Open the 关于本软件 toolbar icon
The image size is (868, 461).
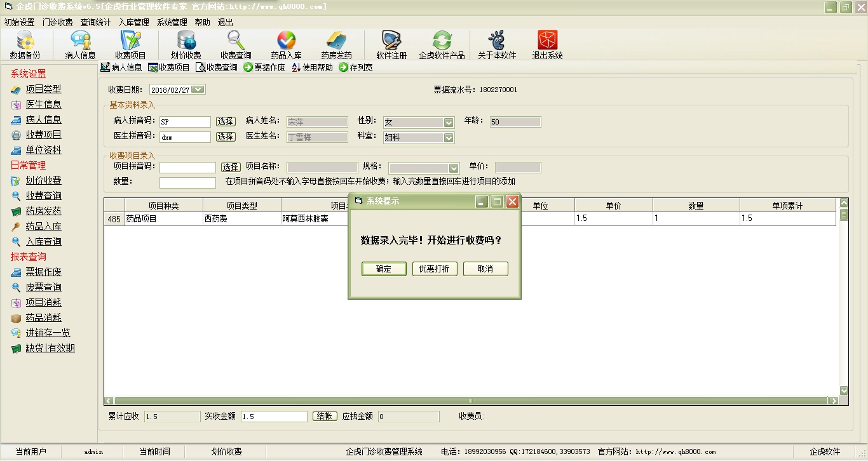click(497, 45)
